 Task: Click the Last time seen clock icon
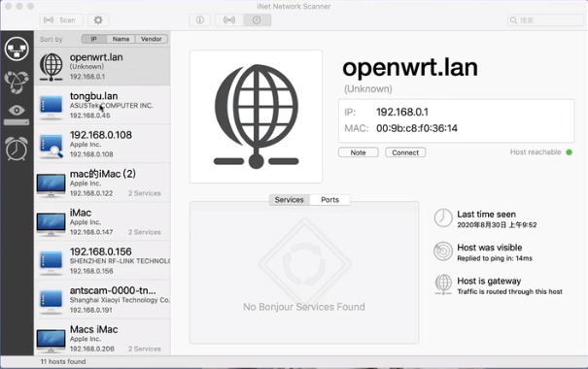coord(443,218)
